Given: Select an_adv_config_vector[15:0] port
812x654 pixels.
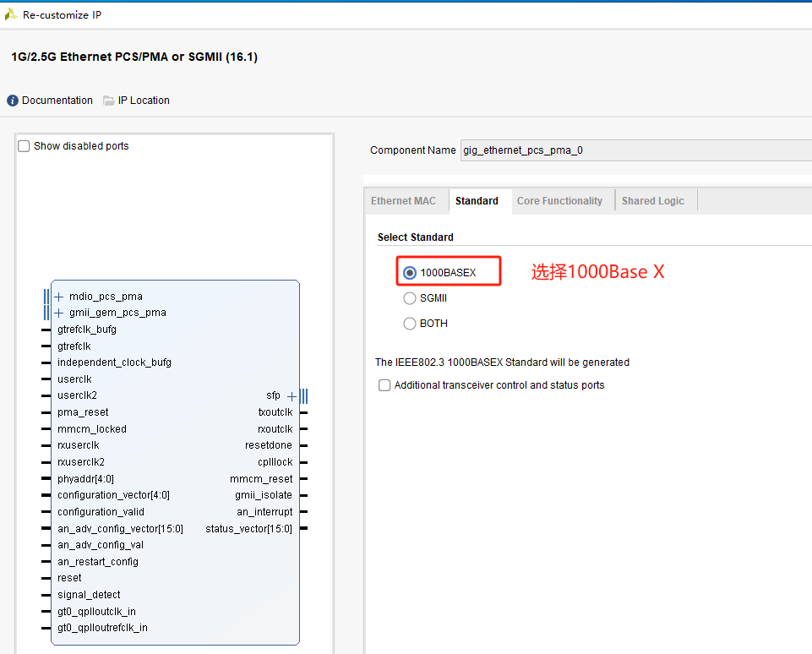Looking at the screenshot, I should click(x=120, y=529).
